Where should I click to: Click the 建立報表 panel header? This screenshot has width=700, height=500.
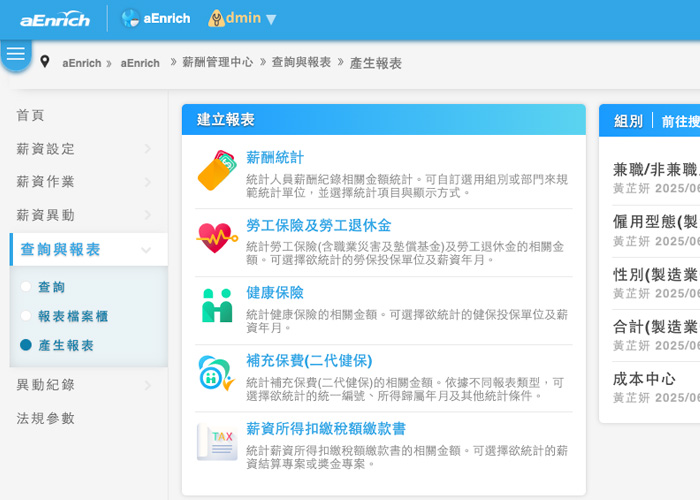384,120
